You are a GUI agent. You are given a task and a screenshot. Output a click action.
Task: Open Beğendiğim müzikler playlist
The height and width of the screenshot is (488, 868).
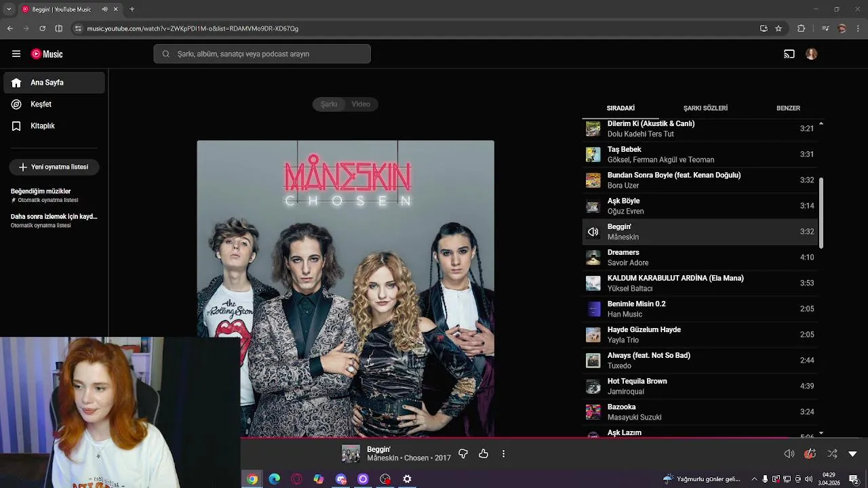pyautogui.click(x=54, y=195)
